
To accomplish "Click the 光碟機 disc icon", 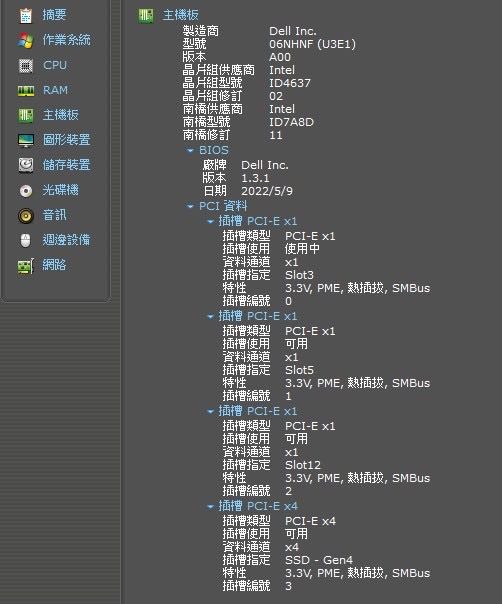I will (x=26, y=190).
